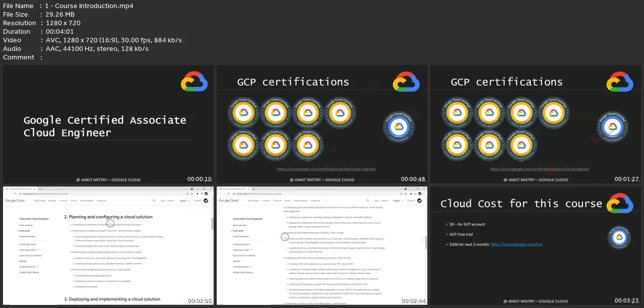Click the page scrollbar in 00:02:44 browser frame
Image resolution: width=644 pixels, height=308 pixels.
[x=426, y=242]
